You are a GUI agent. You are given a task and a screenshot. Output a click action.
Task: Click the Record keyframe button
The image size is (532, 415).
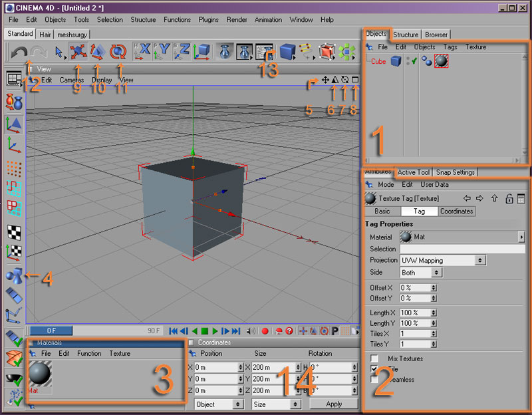pos(265,331)
